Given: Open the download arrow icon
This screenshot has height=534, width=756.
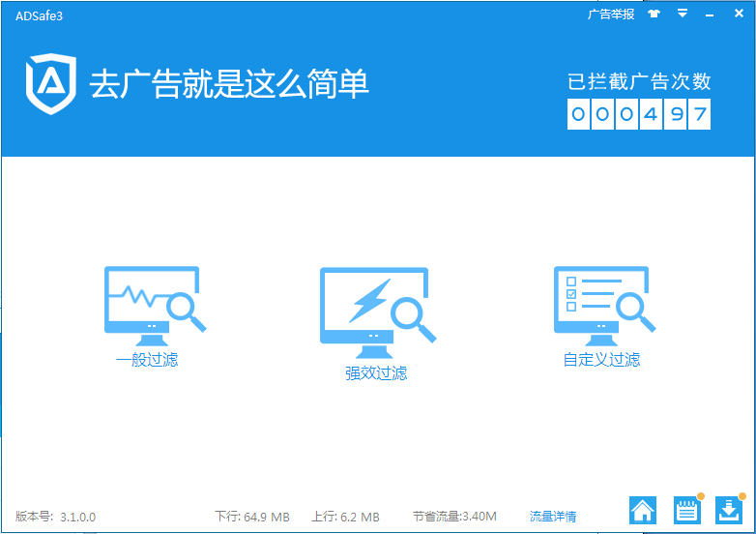Looking at the screenshot, I should (x=729, y=511).
